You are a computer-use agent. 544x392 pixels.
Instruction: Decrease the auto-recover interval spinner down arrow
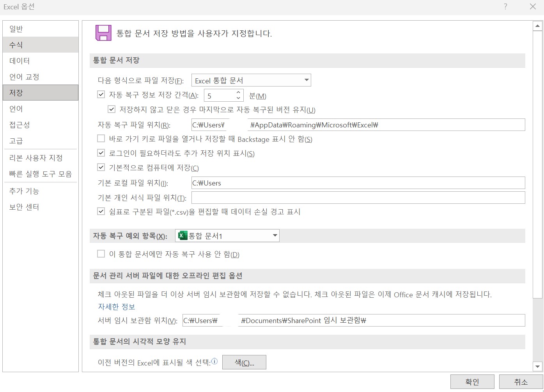click(238, 98)
